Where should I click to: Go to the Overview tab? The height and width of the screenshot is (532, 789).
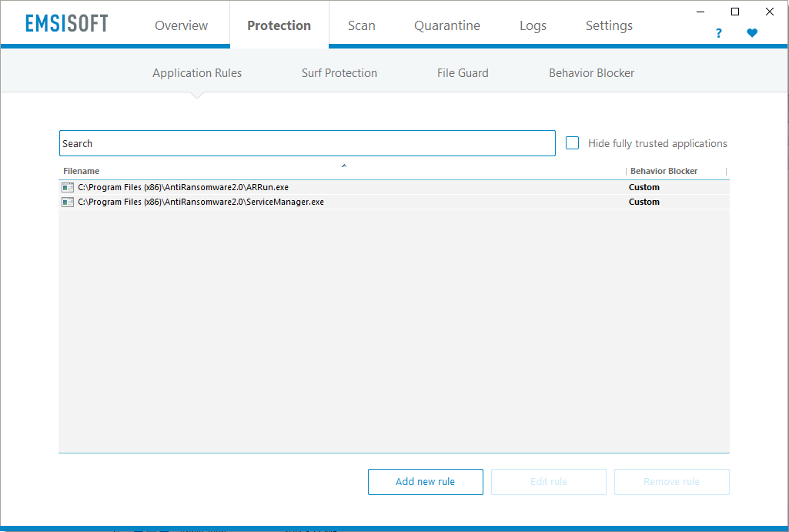click(181, 25)
